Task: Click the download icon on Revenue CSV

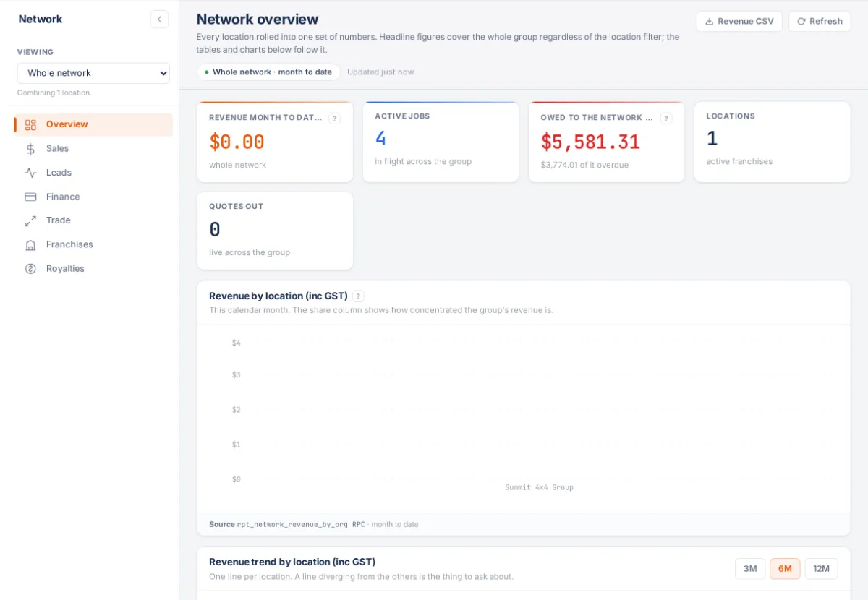Action: click(710, 22)
